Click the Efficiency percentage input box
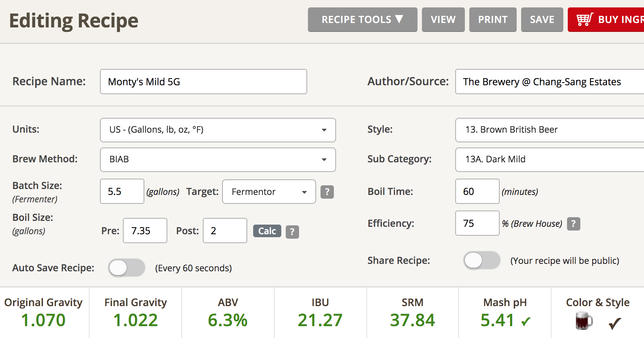The image size is (644, 338). click(477, 223)
